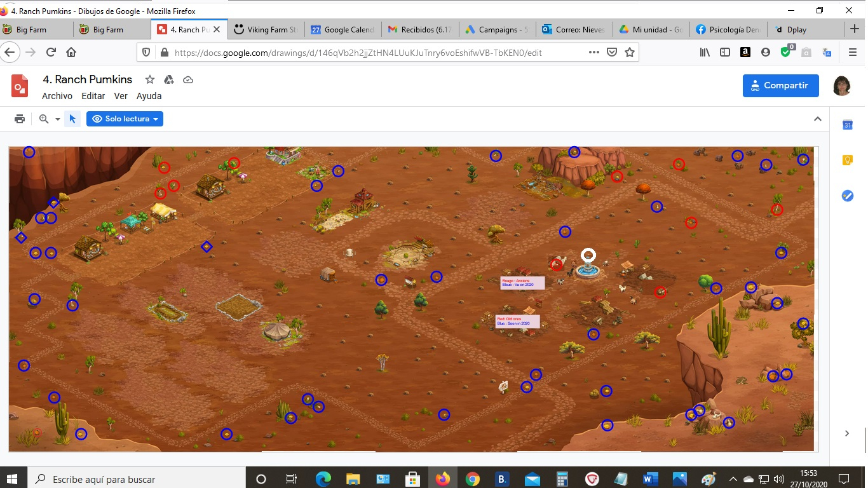Open the Archivo menu
The image size is (868, 488).
pos(57,96)
